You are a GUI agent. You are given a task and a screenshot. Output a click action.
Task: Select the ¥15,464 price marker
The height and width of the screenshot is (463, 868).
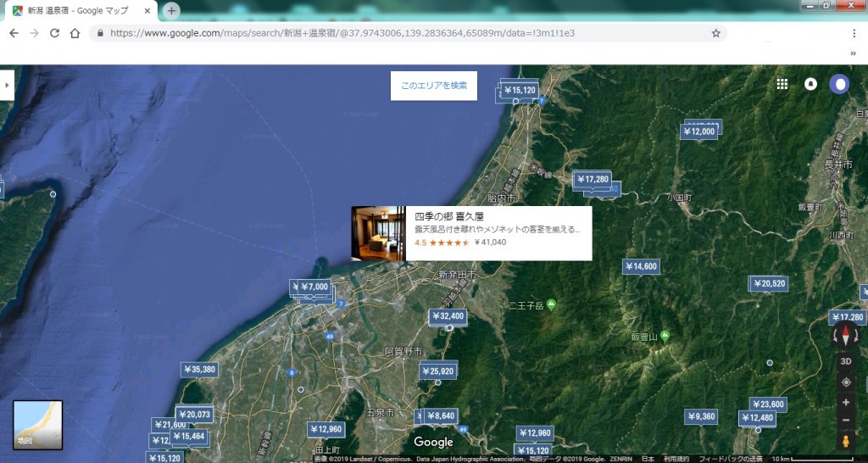189,437
